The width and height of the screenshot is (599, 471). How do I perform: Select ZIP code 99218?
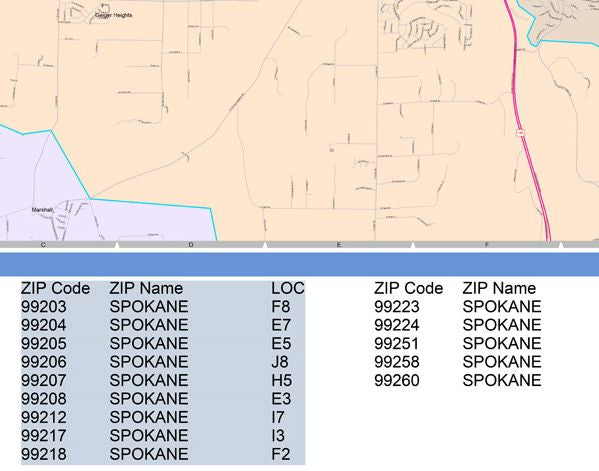pyautogui.click(x=44, y=454)
